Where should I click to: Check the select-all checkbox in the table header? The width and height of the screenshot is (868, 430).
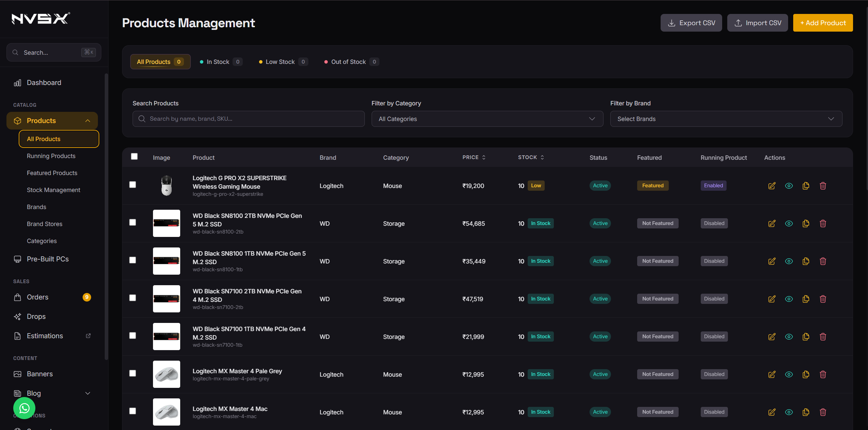(x=134, y=156)
